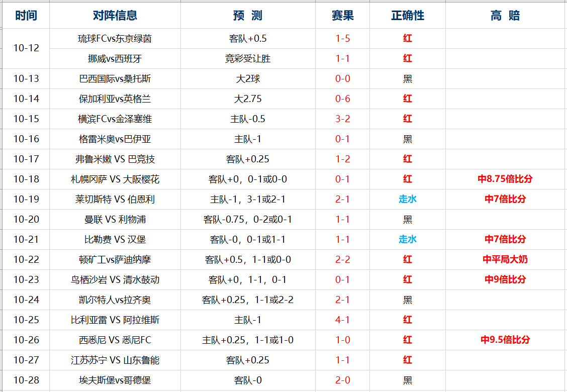Viewport: 567px width, 392px height.
Task: Click the 10-12 date cell
Action: pyautogui.click(x=26, y=48)
